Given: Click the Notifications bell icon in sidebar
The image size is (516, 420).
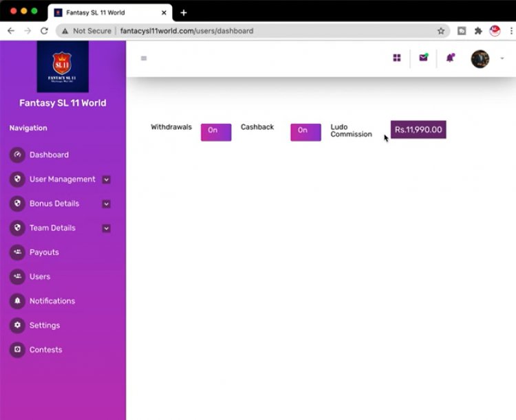Looking at the screenshot, I should (17, 301).
